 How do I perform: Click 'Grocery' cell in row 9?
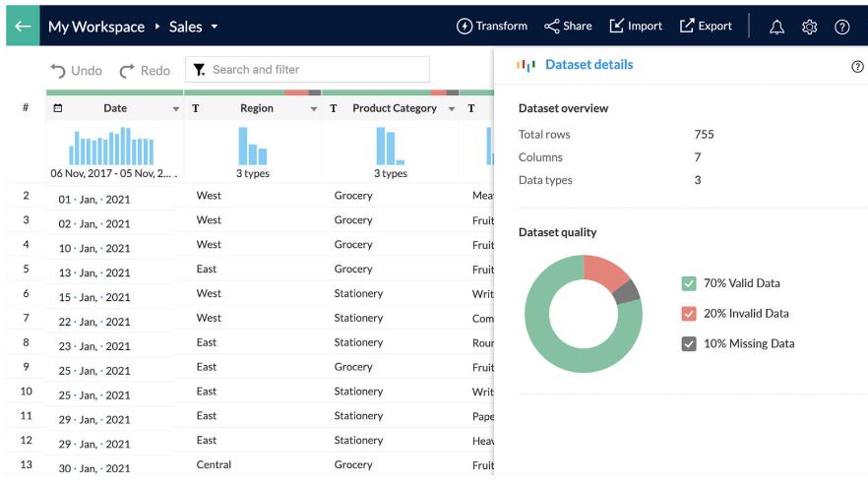pos(353,367)
